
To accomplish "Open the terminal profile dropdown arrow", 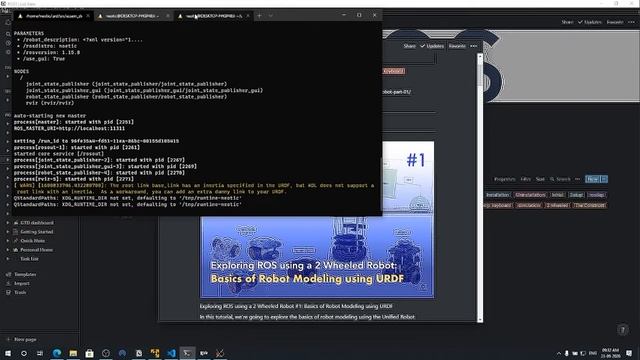I will [271, 16].
